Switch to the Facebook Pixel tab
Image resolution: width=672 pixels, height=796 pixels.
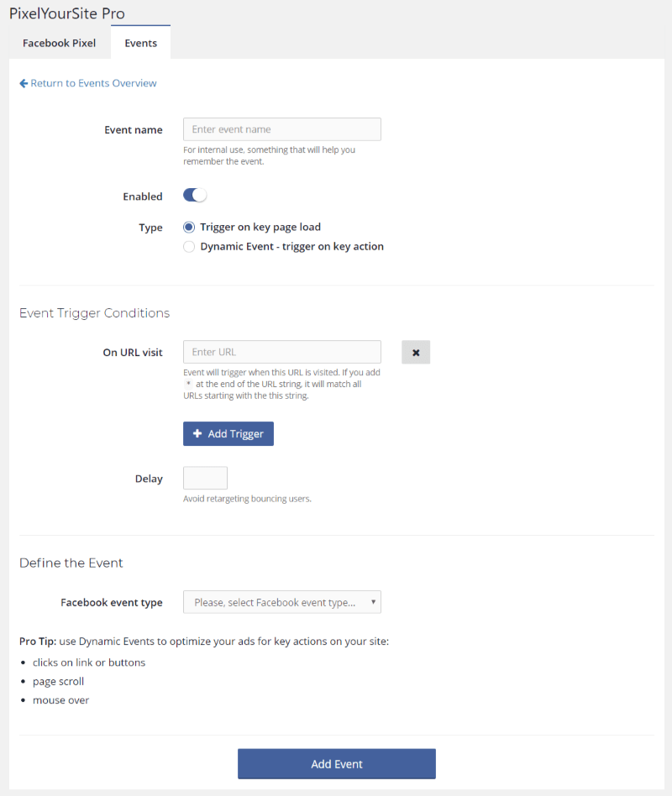[59, 43]
